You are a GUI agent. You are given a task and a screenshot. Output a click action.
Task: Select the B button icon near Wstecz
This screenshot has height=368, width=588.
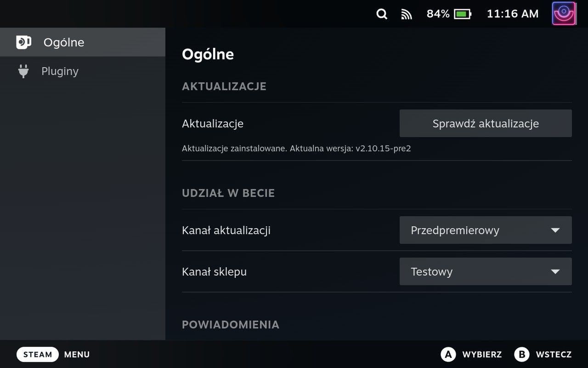521,354
